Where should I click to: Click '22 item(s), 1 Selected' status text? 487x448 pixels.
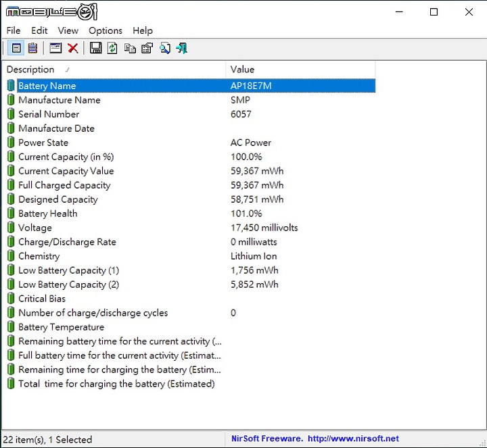coord(47,440)
